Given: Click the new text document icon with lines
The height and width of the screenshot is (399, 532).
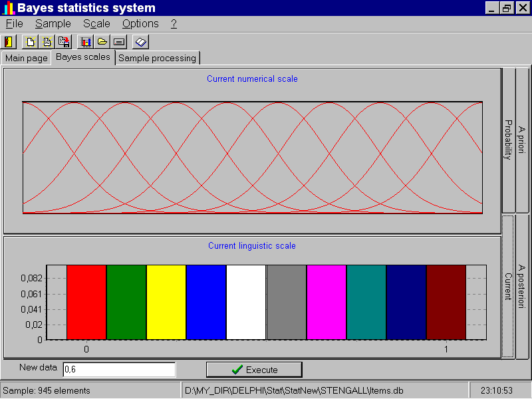Looking at the screenshot, I should pos(47,42).
